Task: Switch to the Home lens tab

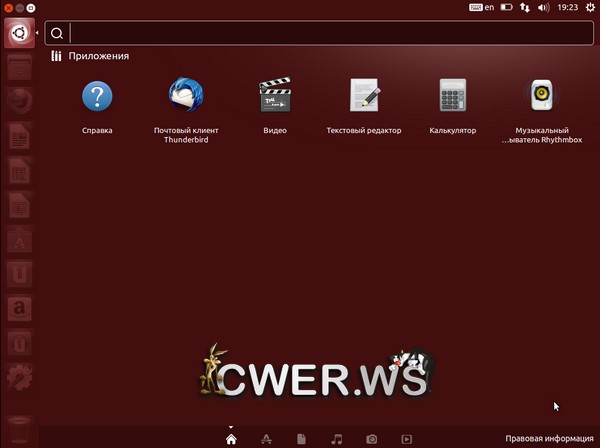Action: 231,439
